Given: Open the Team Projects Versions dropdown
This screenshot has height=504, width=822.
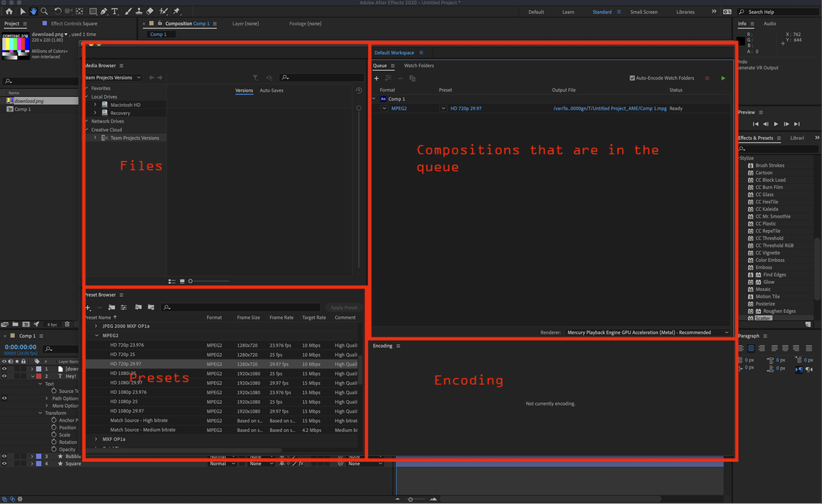Looking at the screenshot, I should (x=113, y=77).
